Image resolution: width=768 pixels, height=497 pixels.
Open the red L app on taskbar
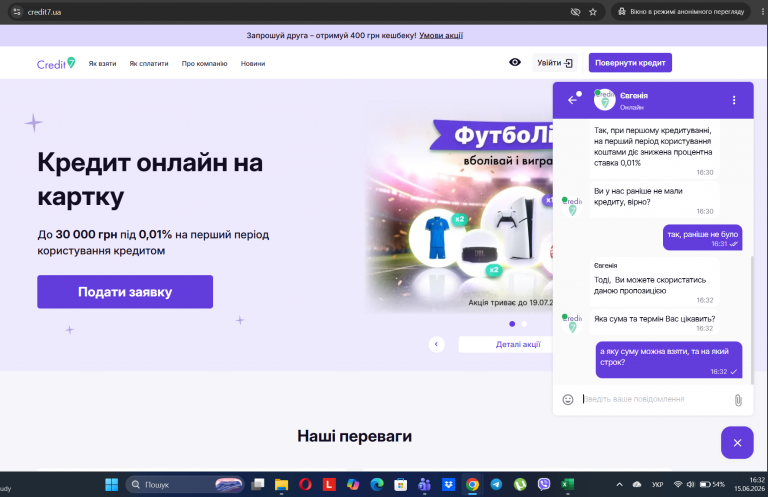(329, 484)
